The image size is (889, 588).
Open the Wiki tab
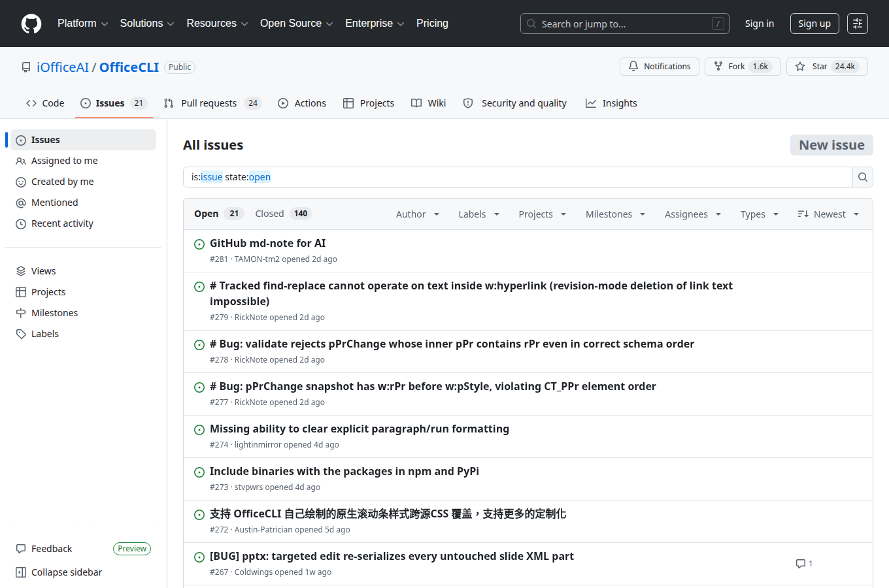pos(429,103)
